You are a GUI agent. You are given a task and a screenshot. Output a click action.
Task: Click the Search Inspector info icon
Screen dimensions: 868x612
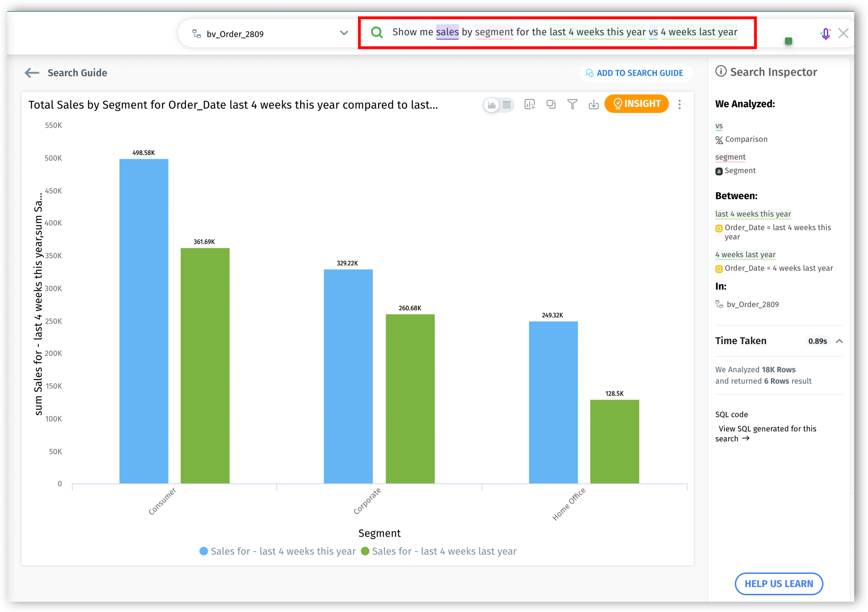pos(721,72)
